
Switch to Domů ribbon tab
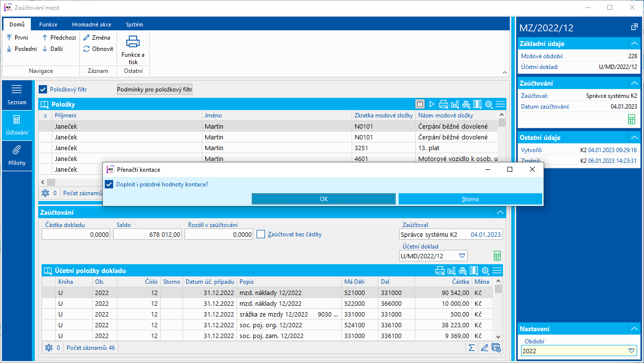point(17,24)
